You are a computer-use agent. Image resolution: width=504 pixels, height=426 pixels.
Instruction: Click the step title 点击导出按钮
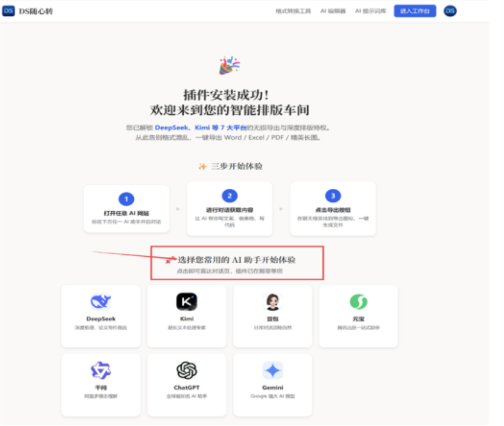click(x=333, y=210)
